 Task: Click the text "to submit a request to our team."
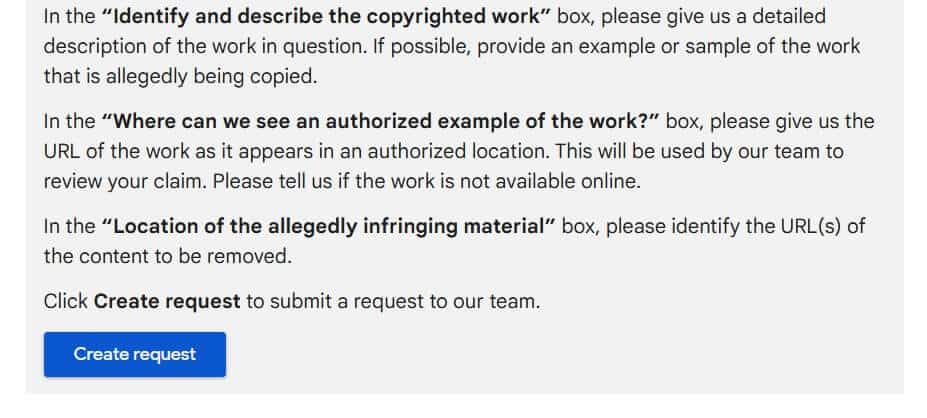pos(393,302)
